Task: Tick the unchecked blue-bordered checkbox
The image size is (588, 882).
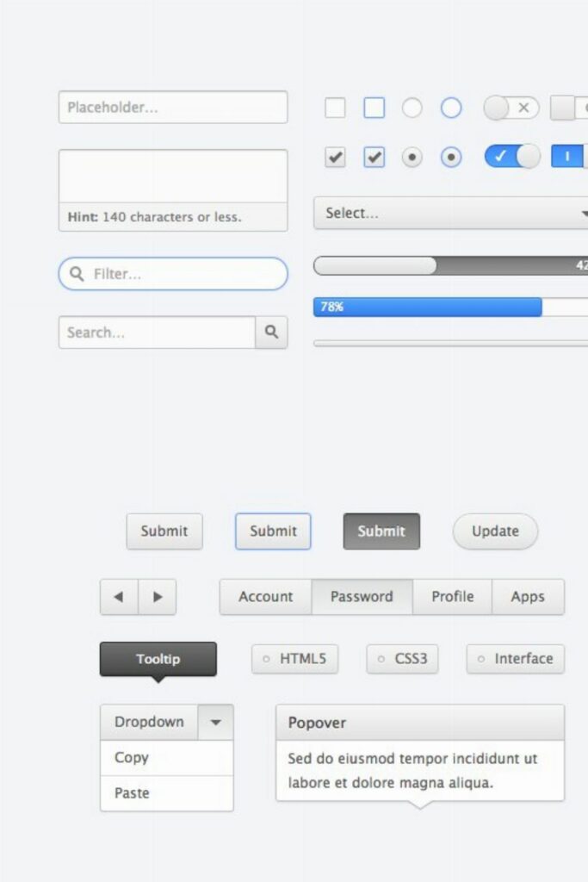Action: click(x=374, y=108)
